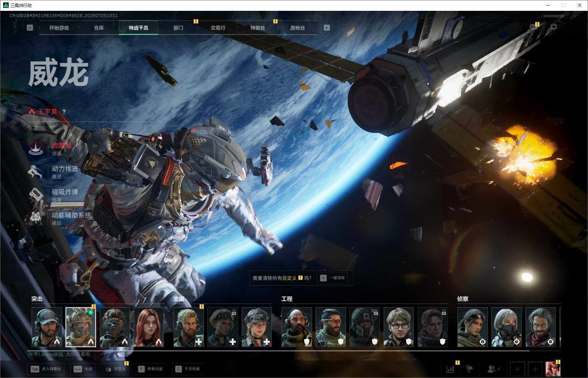Open the 交易行 tab
The width and height of the screenshot is (588, 378).
[218, 28]
